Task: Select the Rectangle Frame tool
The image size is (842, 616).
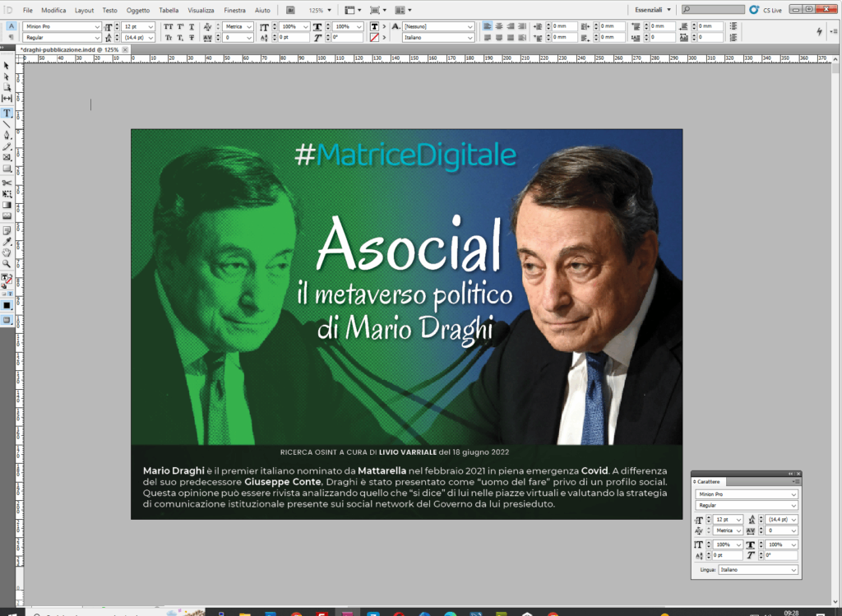Action: click(x=7, y=157)
